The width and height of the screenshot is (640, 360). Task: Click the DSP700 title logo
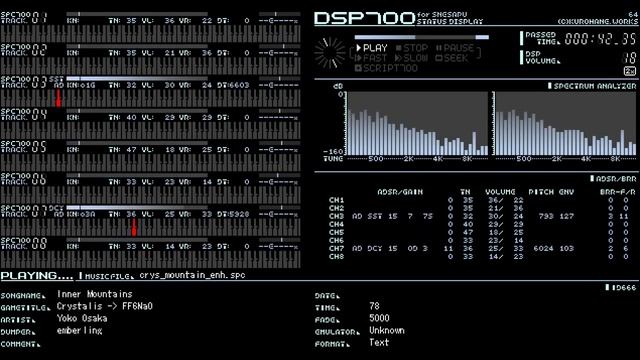(x=364, y=18)
